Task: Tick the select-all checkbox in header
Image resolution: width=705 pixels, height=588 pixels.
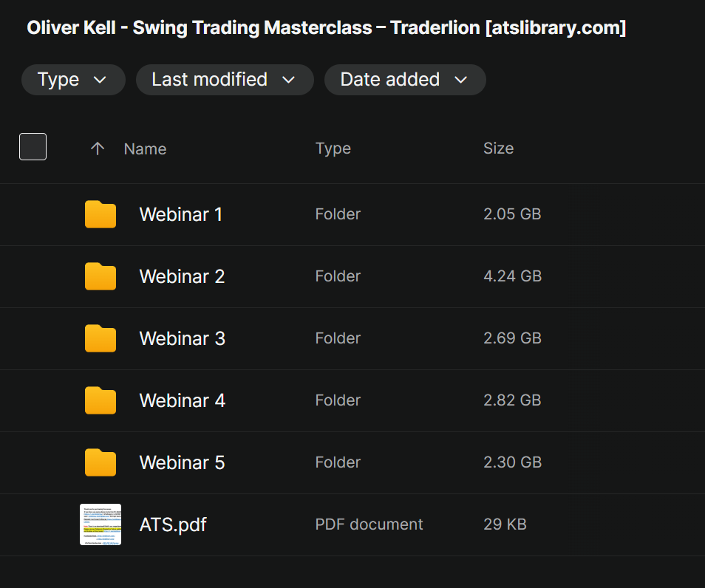Action: (33, 146)
